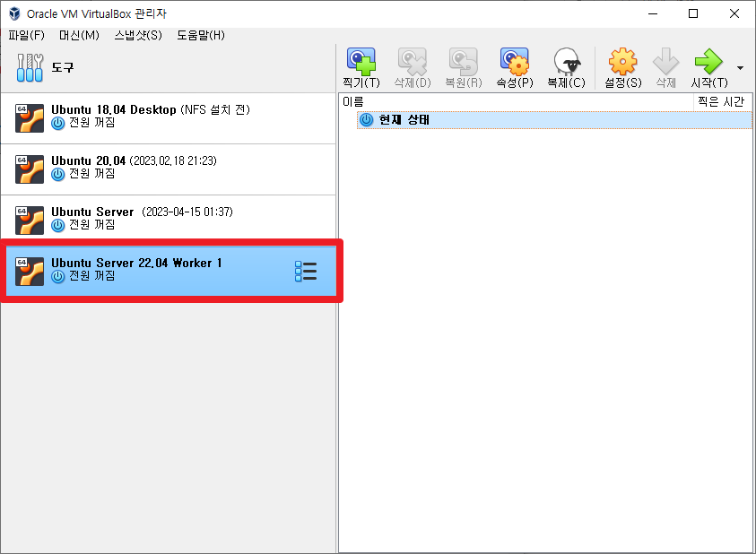
Task: Open the 스냅샷(S) menu
Action: coord(138,35)
